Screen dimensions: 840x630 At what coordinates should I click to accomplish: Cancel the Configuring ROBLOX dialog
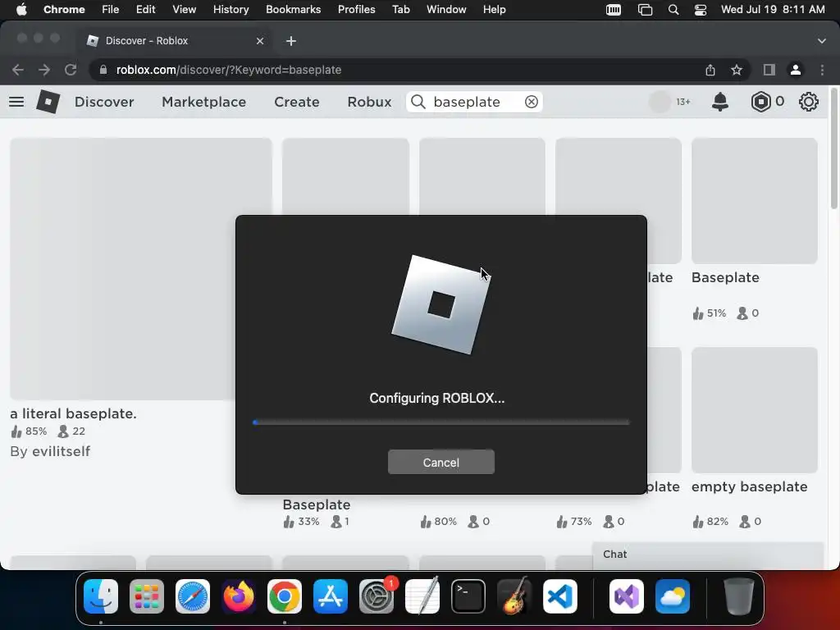pos(441,463)
